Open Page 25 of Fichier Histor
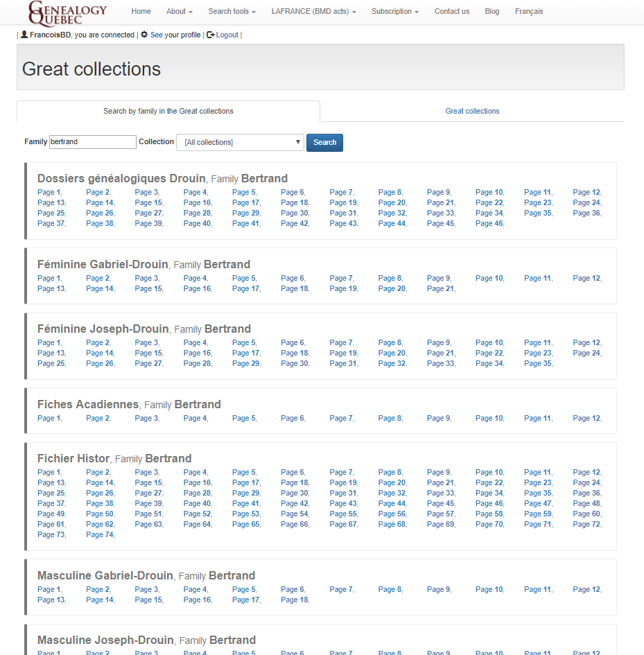Image resolution: width=644 pixels, height=655 pixels. pos(51,493)
